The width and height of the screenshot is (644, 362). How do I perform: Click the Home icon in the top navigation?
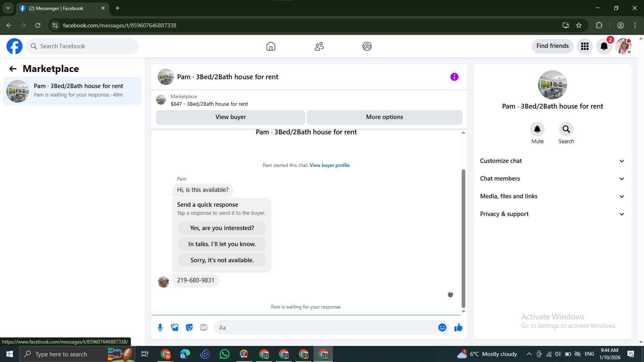click(271, 46)
